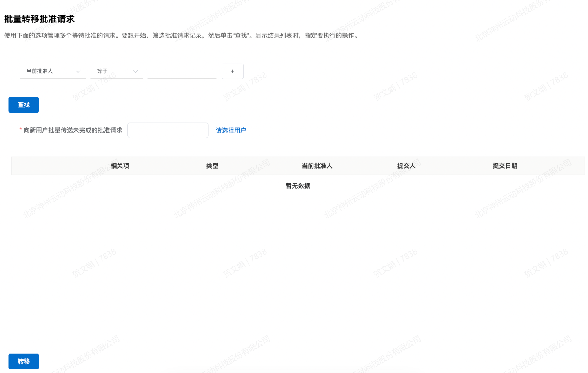This screenshot has width=588, height=373.
Task: Click the plus button to add filter
Action: (x=232, y=71)
